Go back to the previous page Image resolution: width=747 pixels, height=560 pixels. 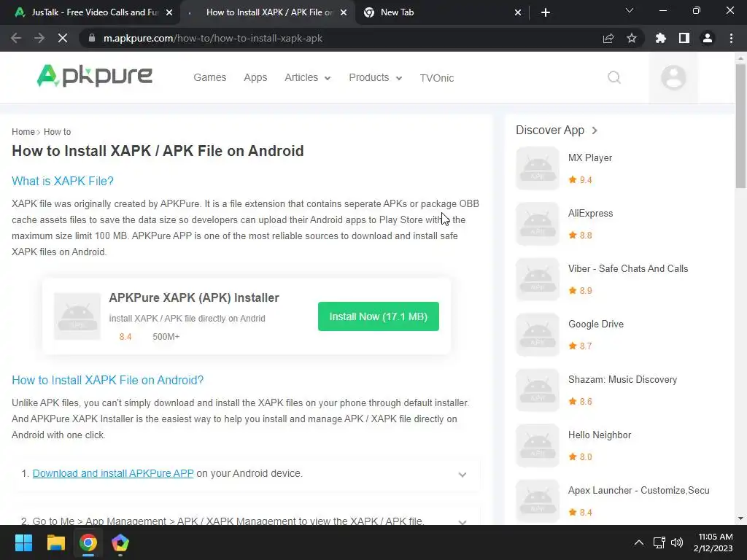tap(16, 38)
